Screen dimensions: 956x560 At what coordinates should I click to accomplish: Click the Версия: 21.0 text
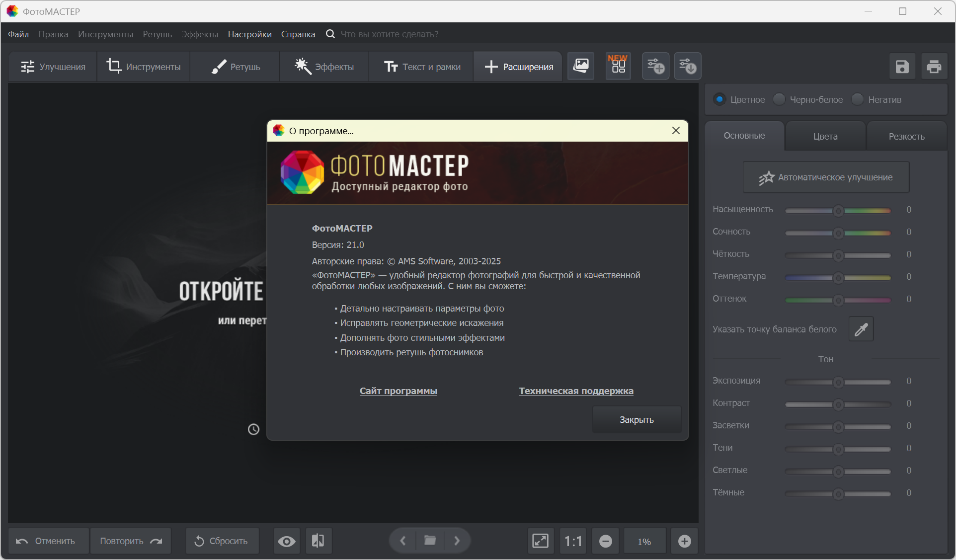click(x=338, y=245)
